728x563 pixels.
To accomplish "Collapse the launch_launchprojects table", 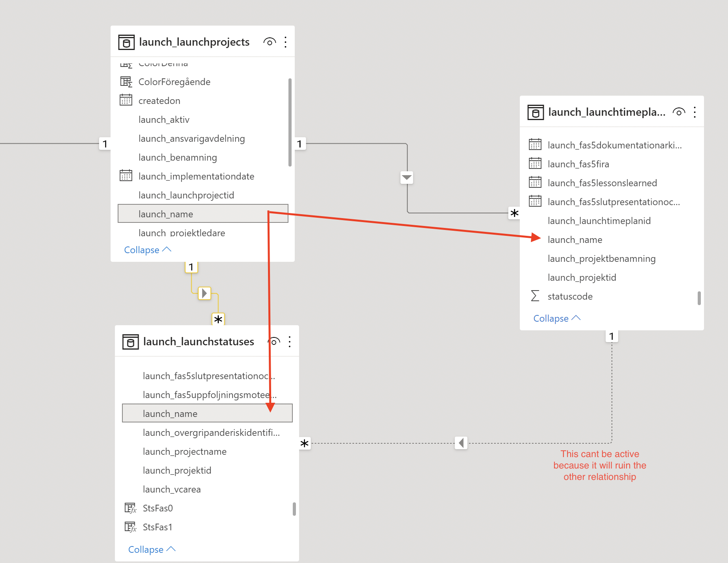I will click(148, 250).
